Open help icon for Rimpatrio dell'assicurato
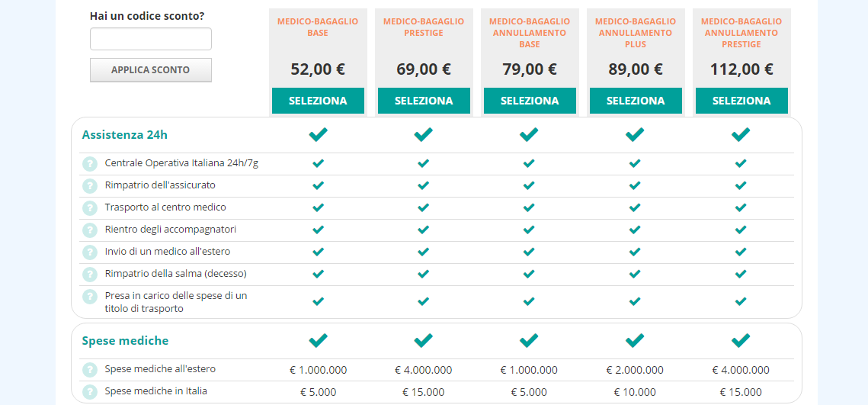The height and width of the screenshot is (405, 868). [x=90, y=186]
